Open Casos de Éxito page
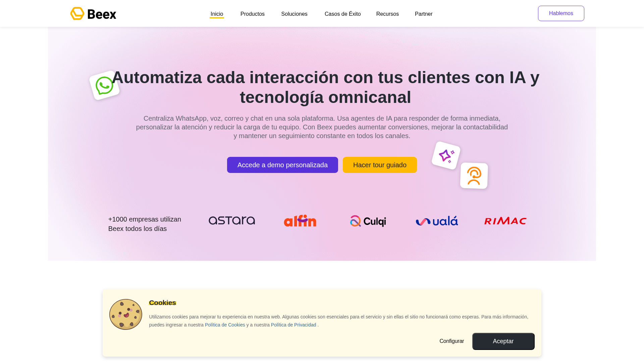This screenshot has height=362, width=644. click(343, 14)
